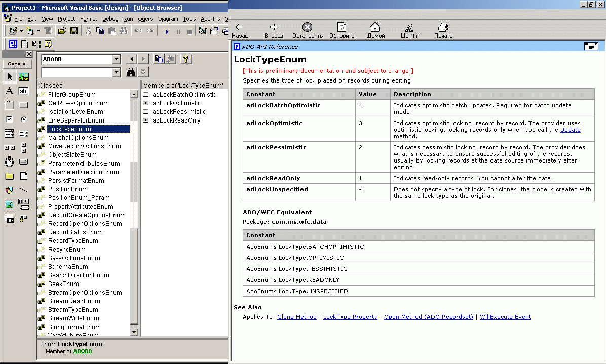Click the Object Browser search binoculars button

click(131, 72)
